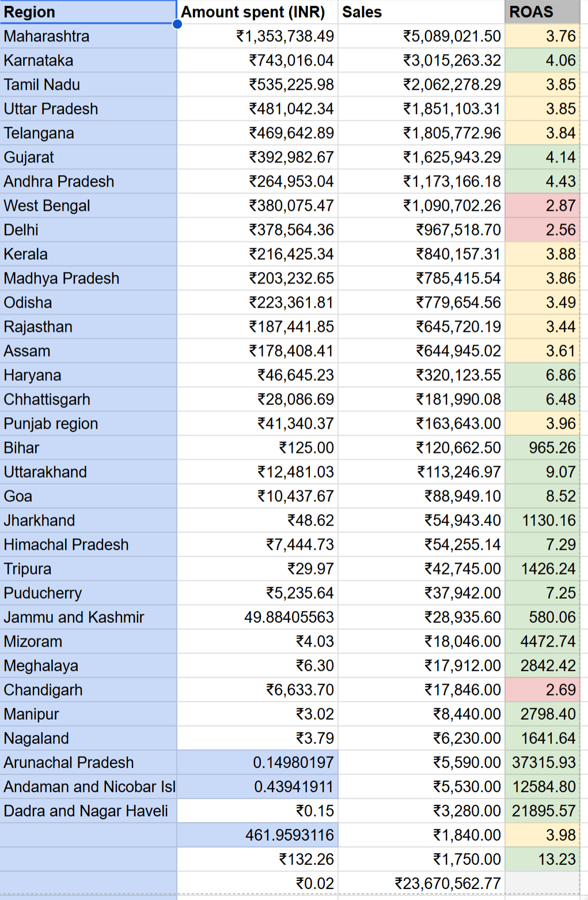
Task: Click the Dadra and Nagar Haveli cell
Action: coord(88,811)
